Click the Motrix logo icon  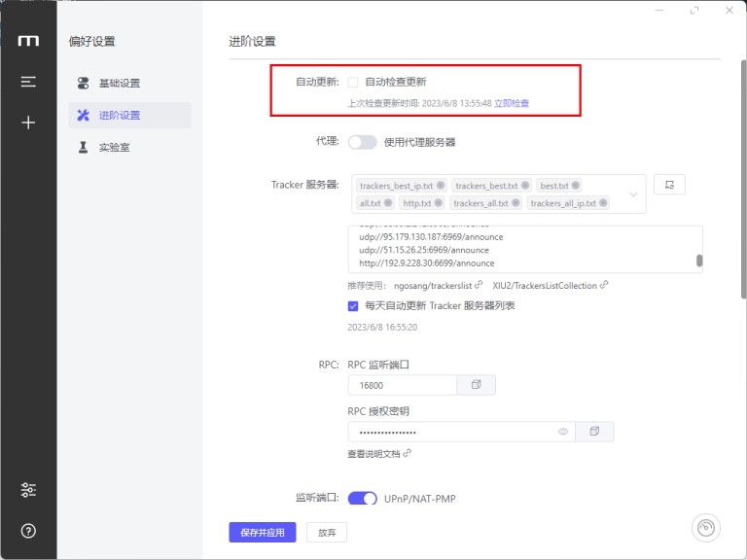coord(28,41)
